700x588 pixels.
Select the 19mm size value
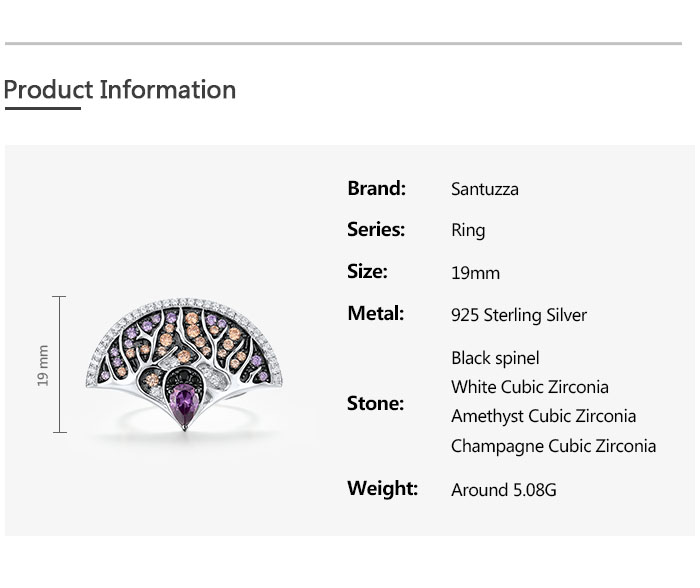pyautogui.click(x=475, y=273)
